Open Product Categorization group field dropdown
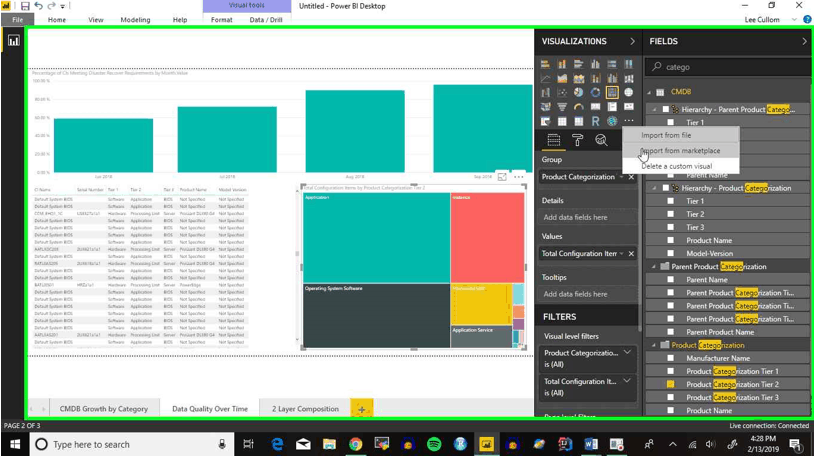Viewport: 816px width, 456px height. pyautogui.click(x=621, y=177)
